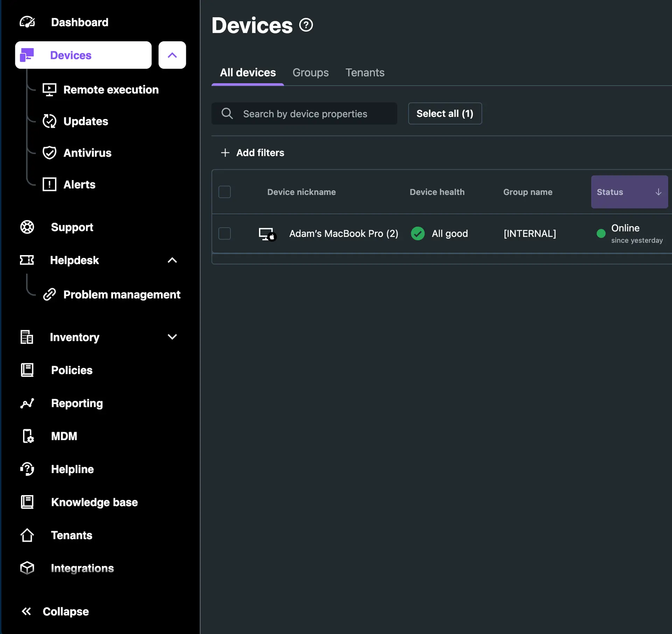Switch to the Tenants tab

[365, 72]
